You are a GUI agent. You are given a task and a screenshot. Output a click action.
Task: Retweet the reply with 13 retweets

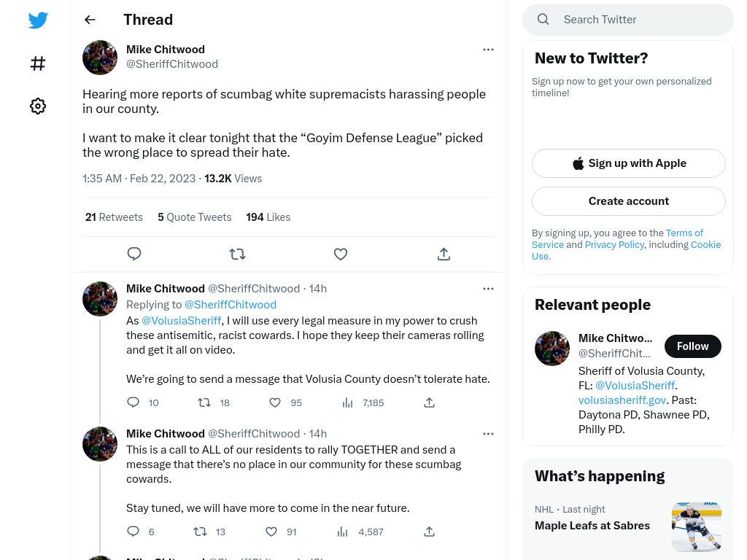point(200,532)
